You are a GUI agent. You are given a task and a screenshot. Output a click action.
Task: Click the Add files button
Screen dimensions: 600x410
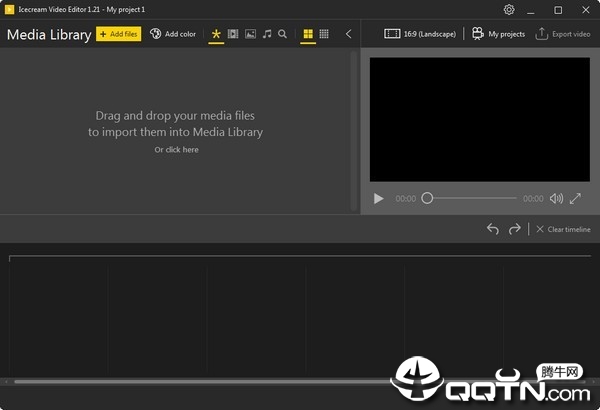118,34
